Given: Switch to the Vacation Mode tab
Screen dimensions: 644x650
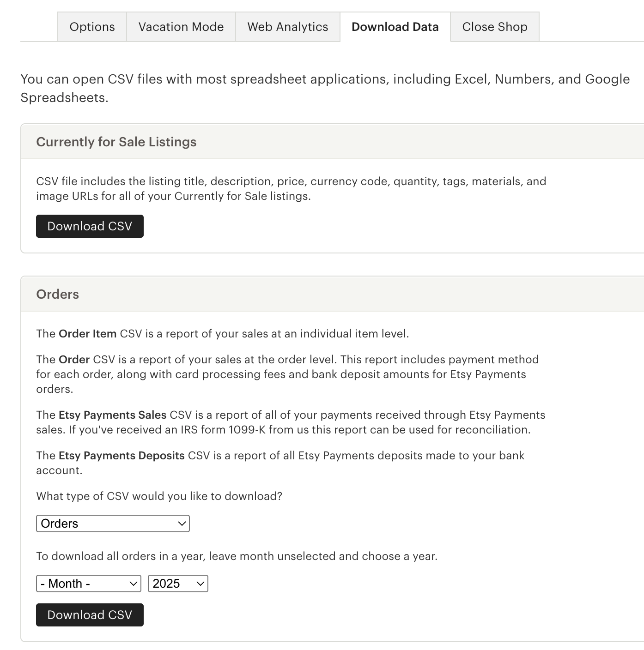Looking at the screenshot, I should [181, 27].
